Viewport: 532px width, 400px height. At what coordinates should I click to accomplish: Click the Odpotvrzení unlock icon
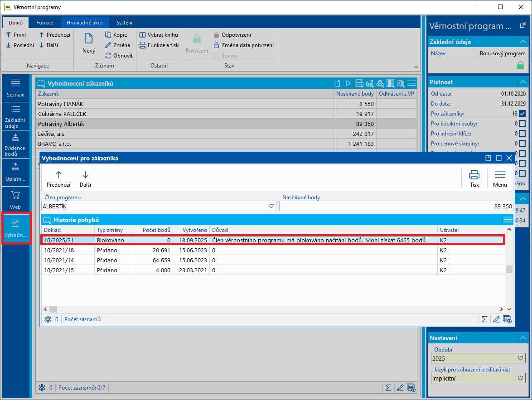tap(216, 35)
